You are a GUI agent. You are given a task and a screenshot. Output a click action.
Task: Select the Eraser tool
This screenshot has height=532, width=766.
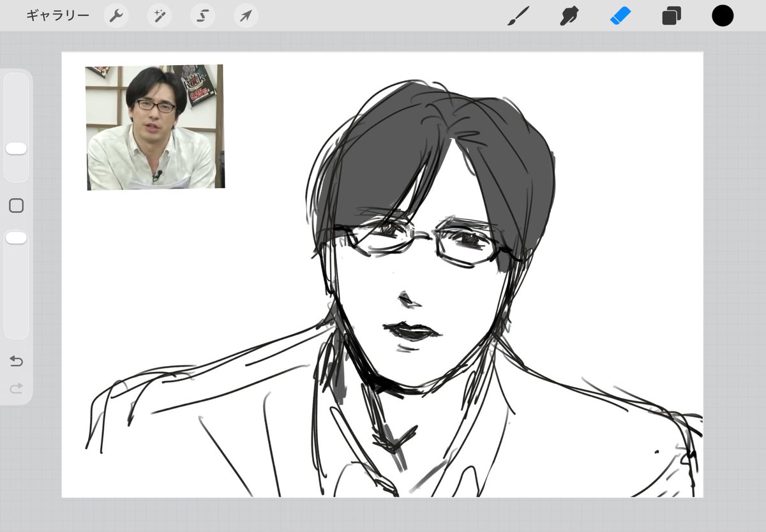(620, 16)
